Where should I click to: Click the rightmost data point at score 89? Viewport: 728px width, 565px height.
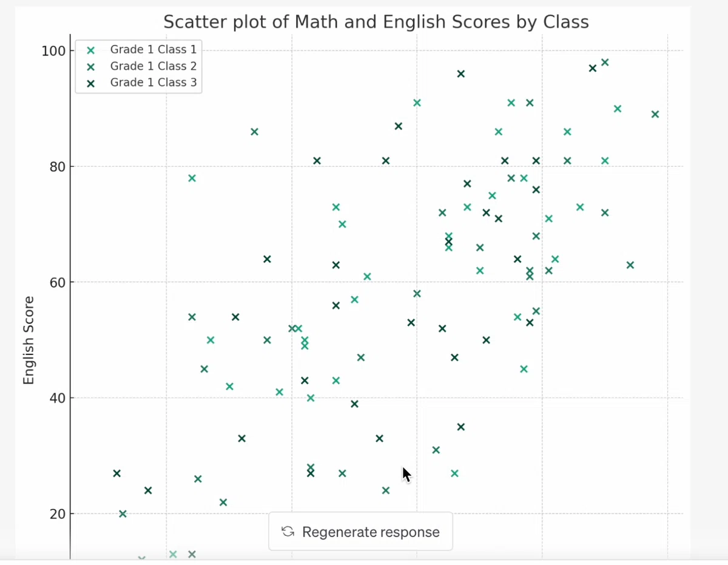pos(655,114)
